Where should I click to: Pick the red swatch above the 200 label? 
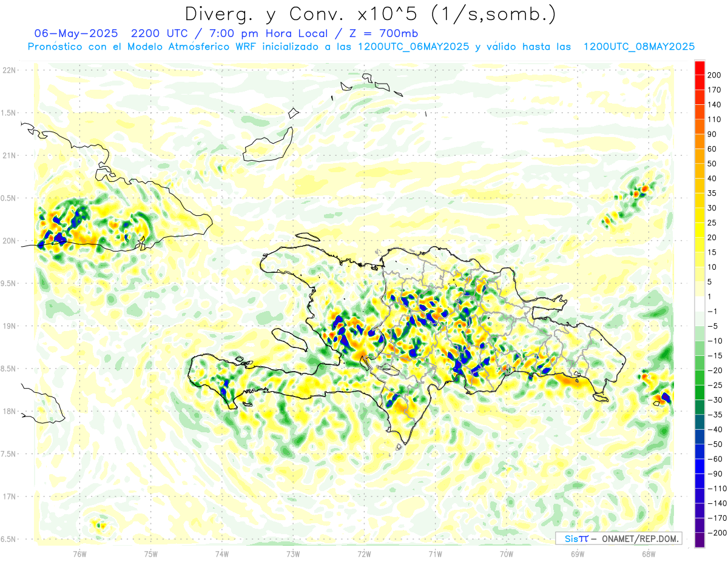(699, 67)
